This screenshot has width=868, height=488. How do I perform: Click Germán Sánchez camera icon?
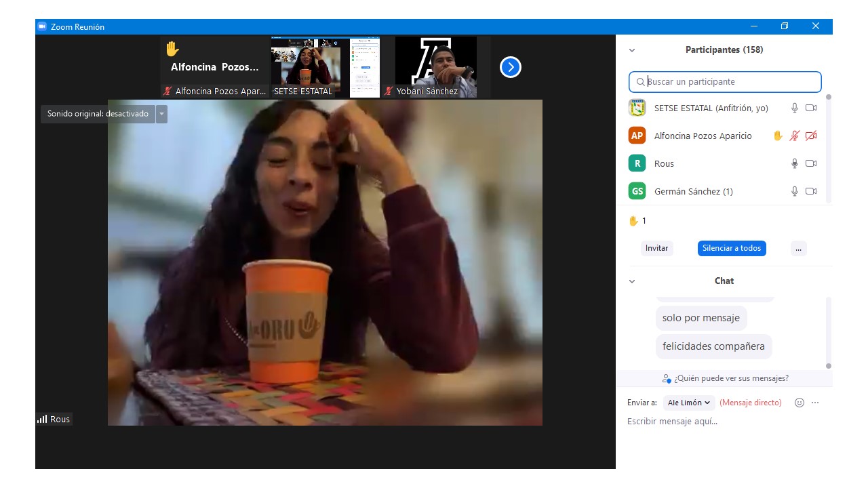tap(811, 191)
